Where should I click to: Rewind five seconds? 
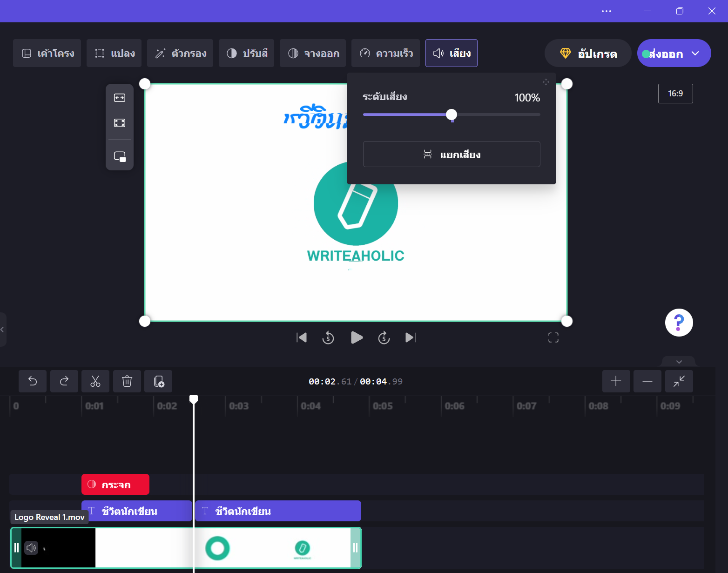click(x=328, y=337)
